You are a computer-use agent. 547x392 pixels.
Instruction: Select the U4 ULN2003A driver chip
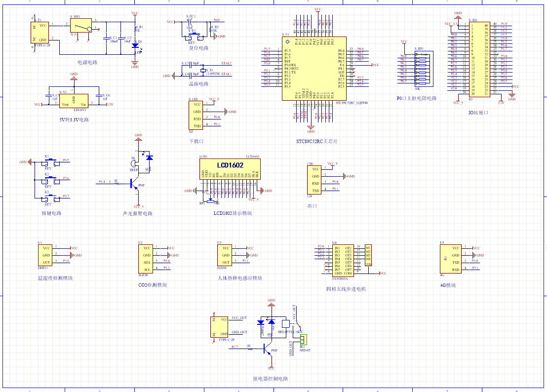[x=343, y=261]
